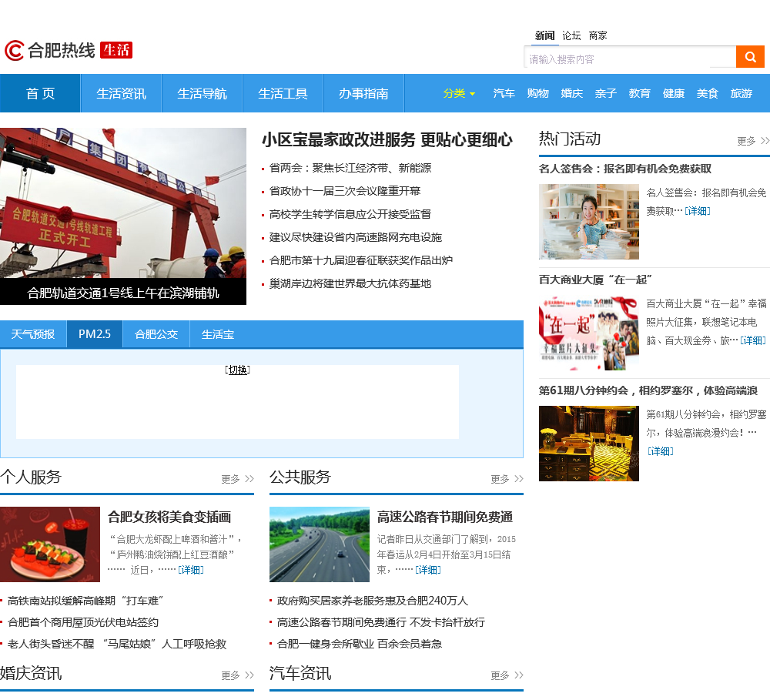
Task: Click [详细] under 合肥女孩将美食变插画
Action: click(x=190, y=570)
